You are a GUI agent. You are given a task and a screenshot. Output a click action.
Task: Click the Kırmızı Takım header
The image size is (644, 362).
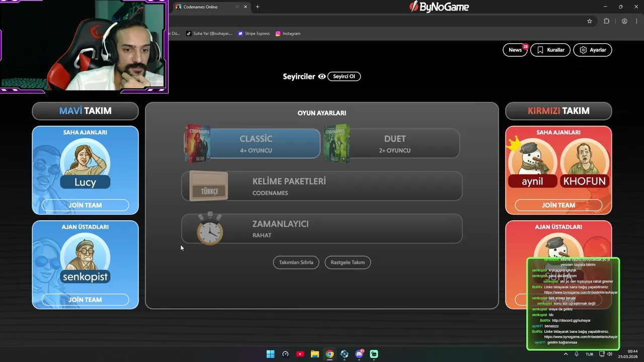click(x=558, y=111)
